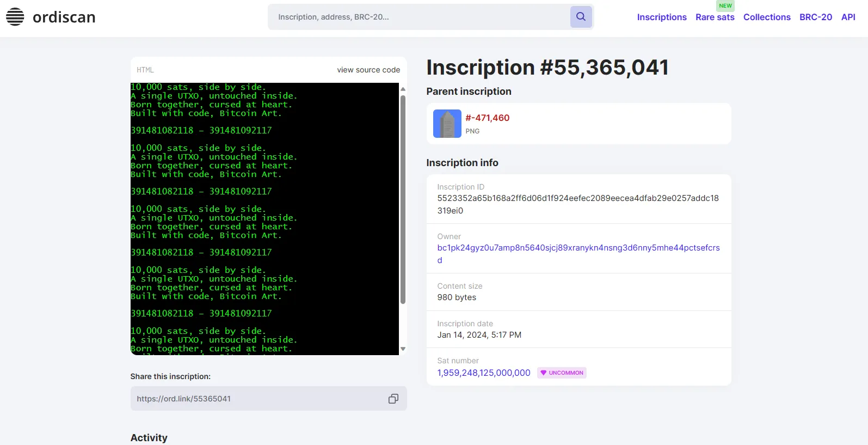Click the ordiscan wordmark to go home
868x445 pixels.
pos(64,17)
